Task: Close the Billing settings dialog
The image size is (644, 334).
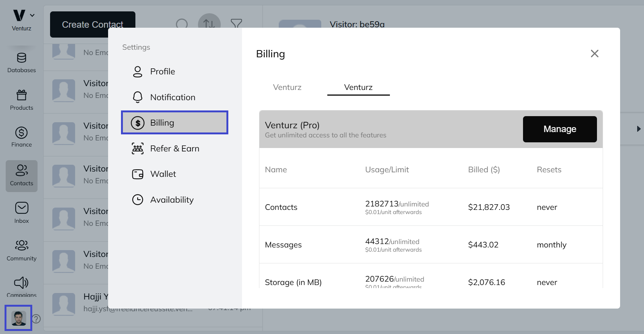Action: coord(594,54)
